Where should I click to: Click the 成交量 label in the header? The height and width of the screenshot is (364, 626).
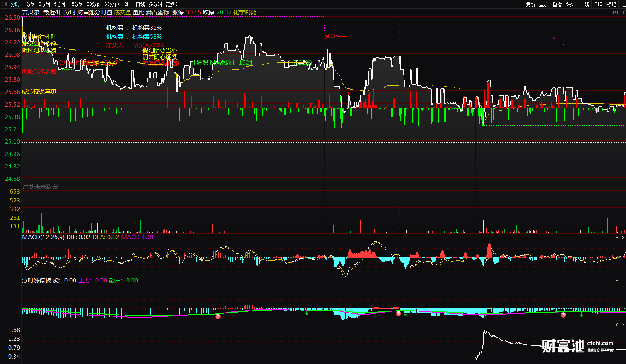pyautogui.click(x=122, y=12)
